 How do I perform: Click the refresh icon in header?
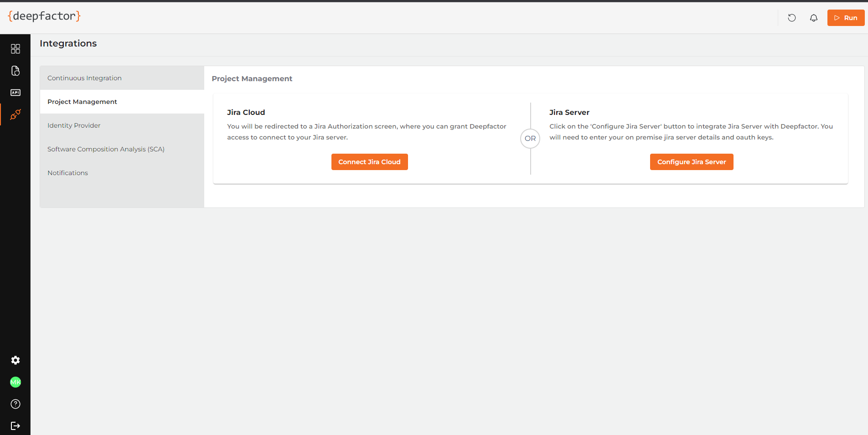tap(792, 18)
